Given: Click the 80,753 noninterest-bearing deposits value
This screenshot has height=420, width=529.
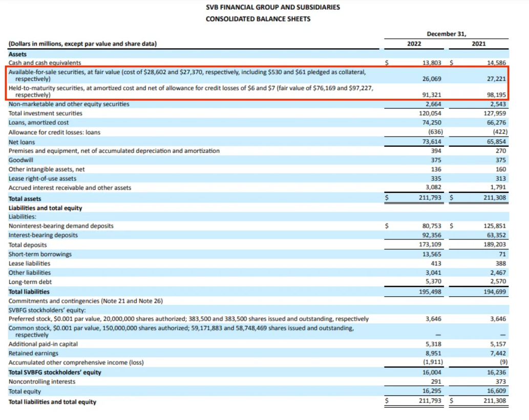Looking at the screenshot, I should pyautogui.click(x=432, y=226).
